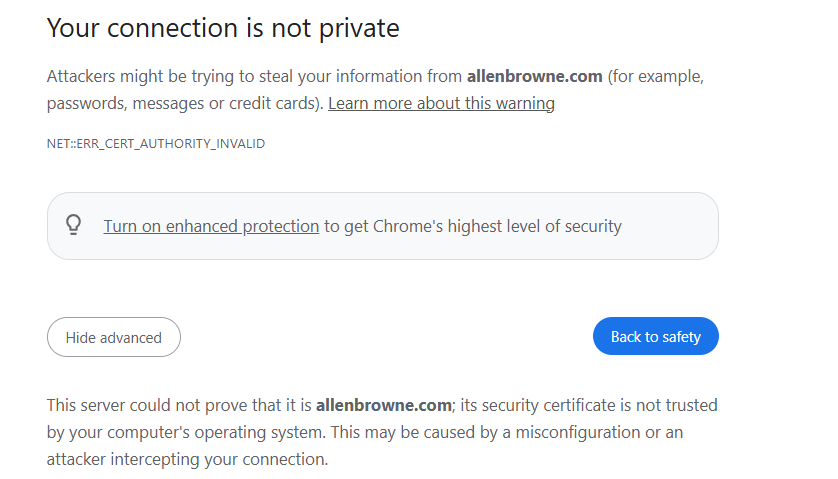Click the by your computer's operating system text
The image size is (838, 479).
[186, 432]
